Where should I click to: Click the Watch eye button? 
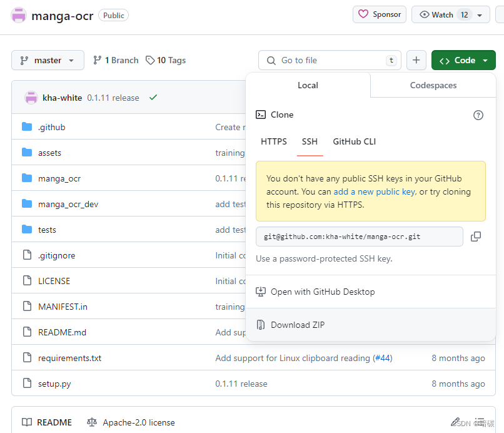[443, 15]
